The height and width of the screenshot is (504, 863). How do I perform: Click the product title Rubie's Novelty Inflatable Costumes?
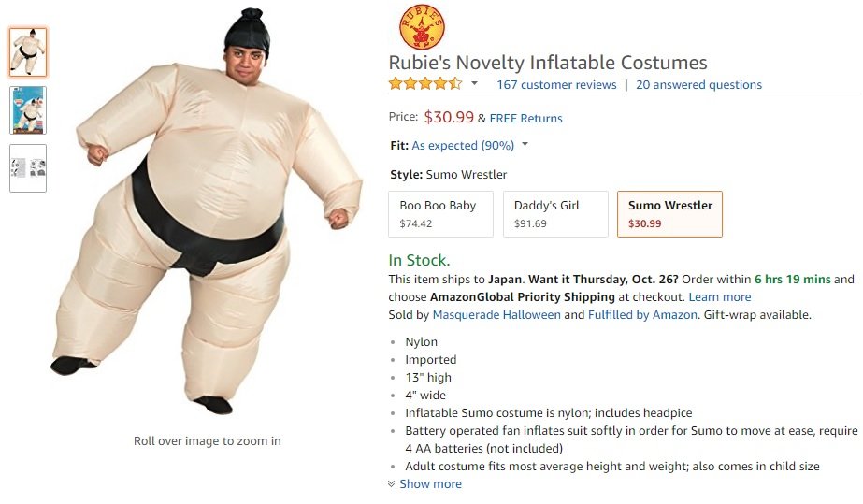(548, 63)
